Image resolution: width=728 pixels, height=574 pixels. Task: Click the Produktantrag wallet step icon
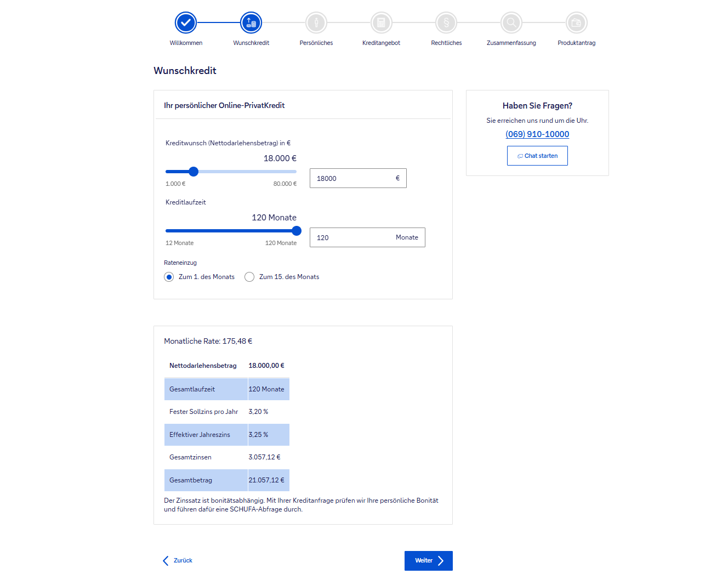(x=576, y=22)
